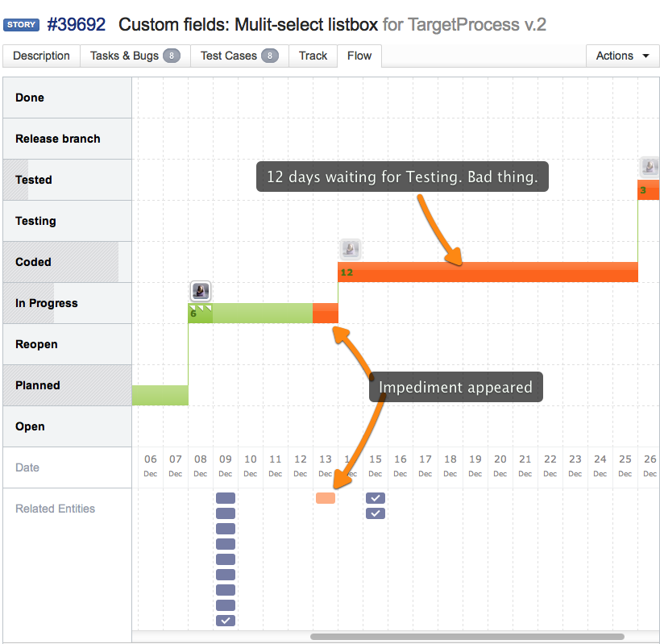
Task: Open the Track tab
Action: (313, 56)
